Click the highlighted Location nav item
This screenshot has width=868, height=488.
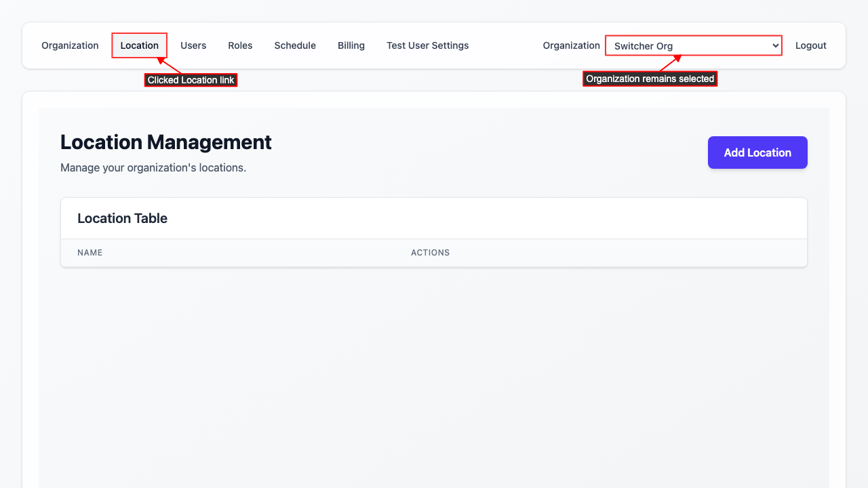[x=139, y=45]
